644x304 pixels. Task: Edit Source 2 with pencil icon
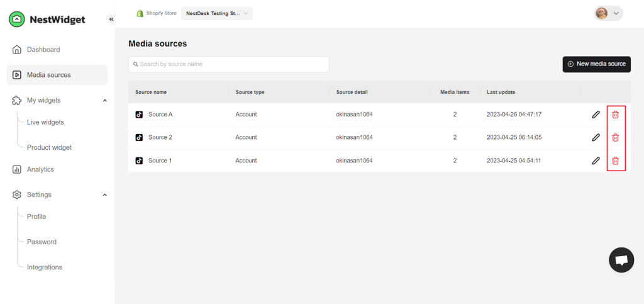click(596, 138)
